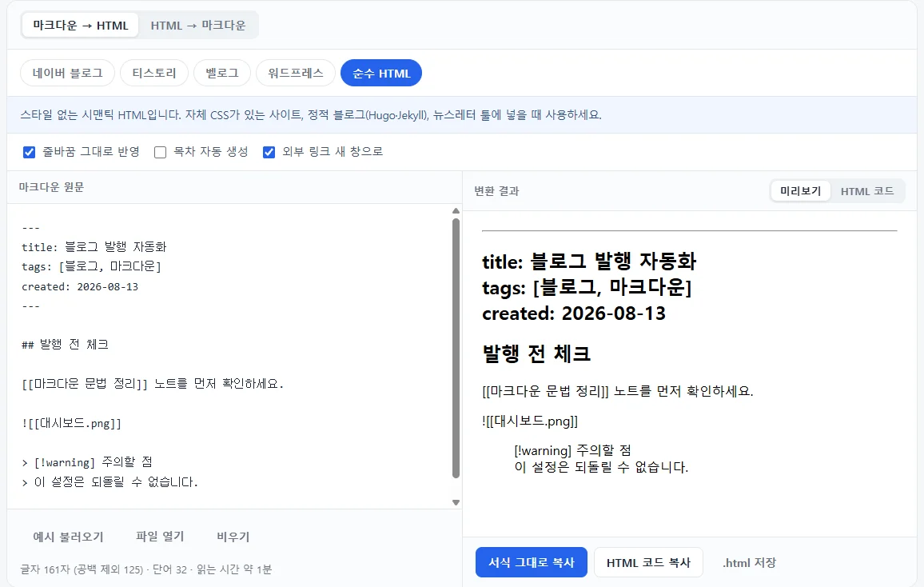
Task: Click the 글자 161자 statistics line
Action: pos(146,569)
